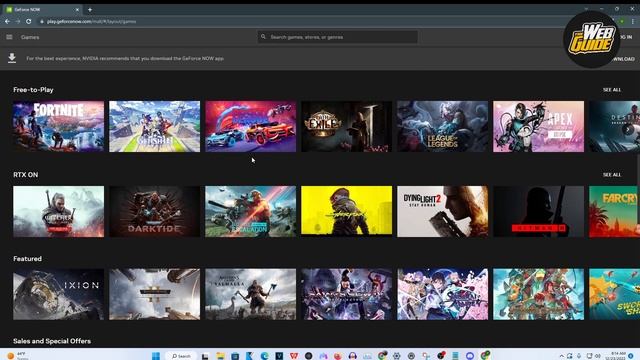Click See All for Free-to-Play
This screenshot has height=360, width=640.
click(612, 90)
